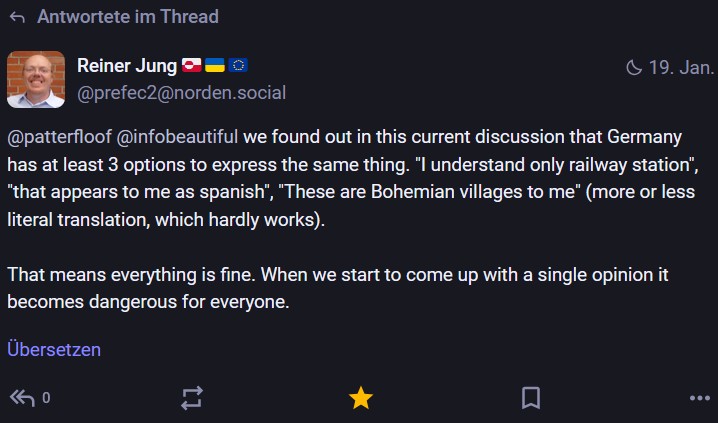Click the EU flag emoji beside the name

238,67
